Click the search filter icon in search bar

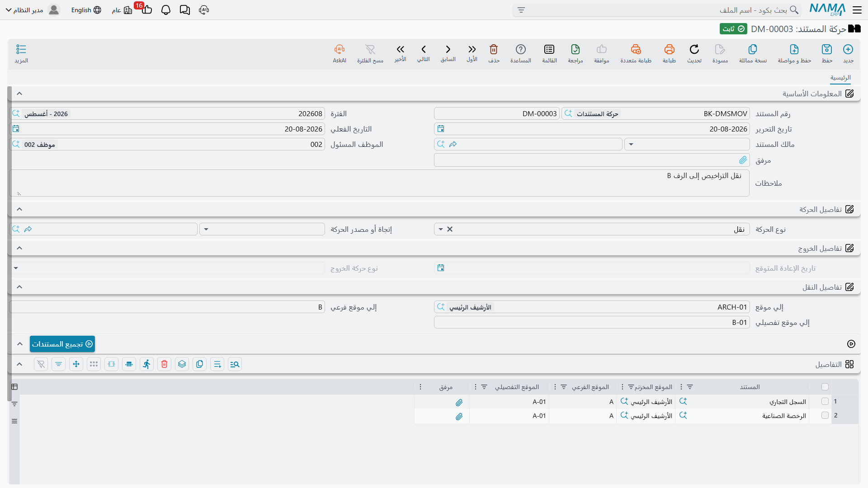pos(521,10)
